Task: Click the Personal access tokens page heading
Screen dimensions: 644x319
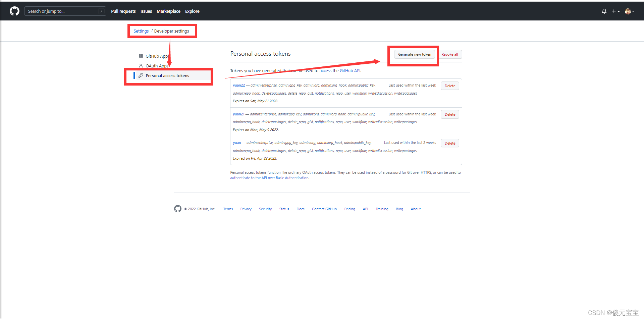Action: (x=260, y=54)
